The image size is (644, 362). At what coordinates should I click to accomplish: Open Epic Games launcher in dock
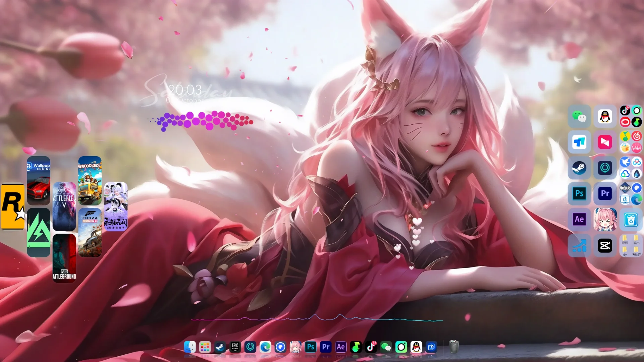point(235,347)
